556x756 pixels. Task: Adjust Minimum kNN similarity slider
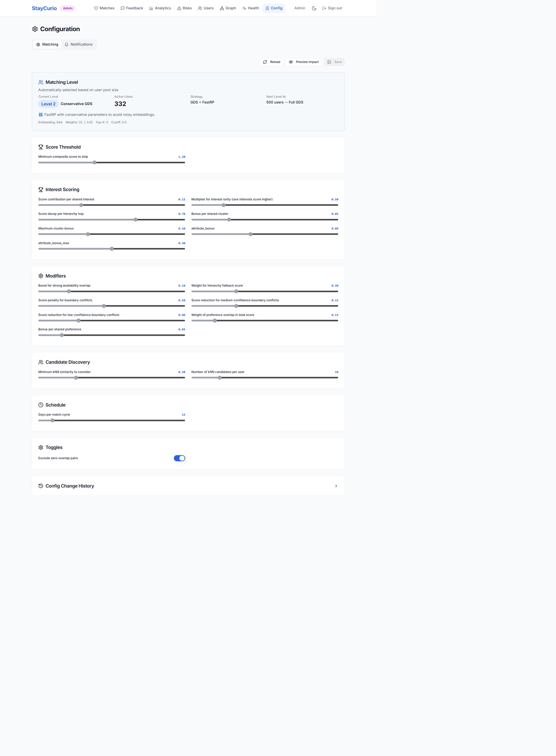click(x=112, y=378)
